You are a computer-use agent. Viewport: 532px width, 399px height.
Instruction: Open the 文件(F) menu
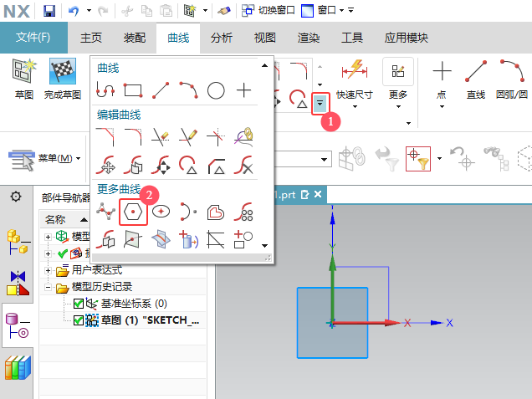pos(33,38)
